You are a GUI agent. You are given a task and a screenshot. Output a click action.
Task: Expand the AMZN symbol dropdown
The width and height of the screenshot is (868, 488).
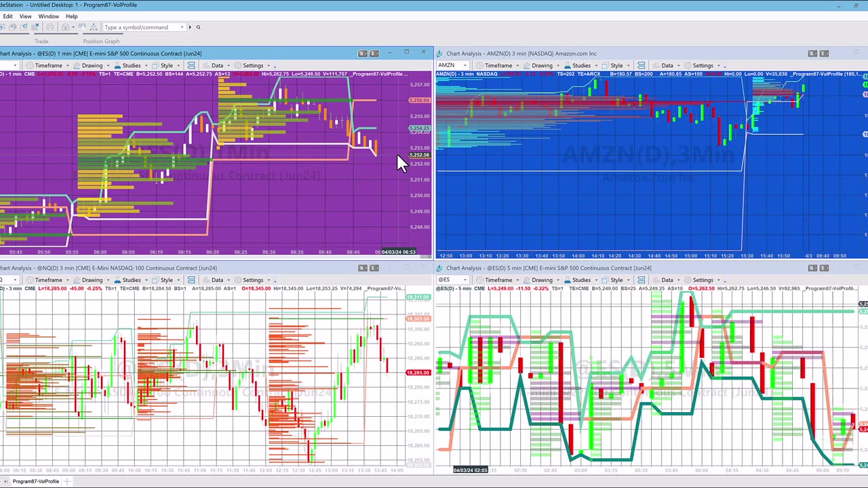tap(465, 66)
